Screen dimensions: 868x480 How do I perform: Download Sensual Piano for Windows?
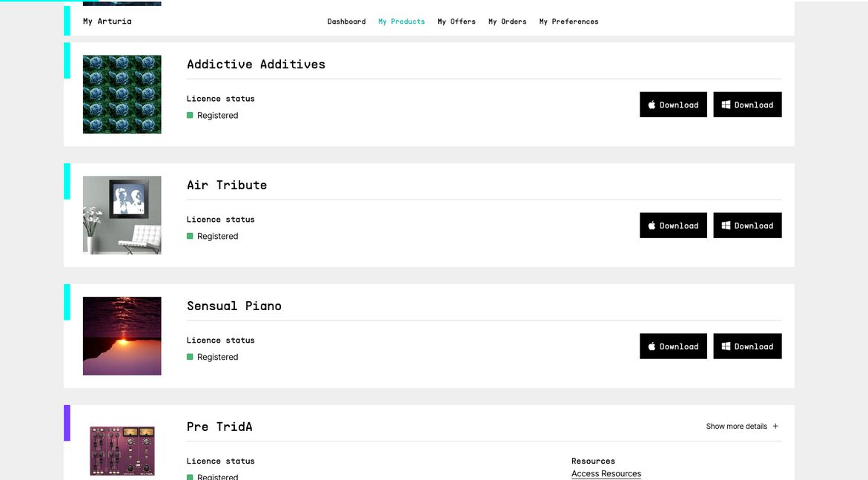(747, 346)
